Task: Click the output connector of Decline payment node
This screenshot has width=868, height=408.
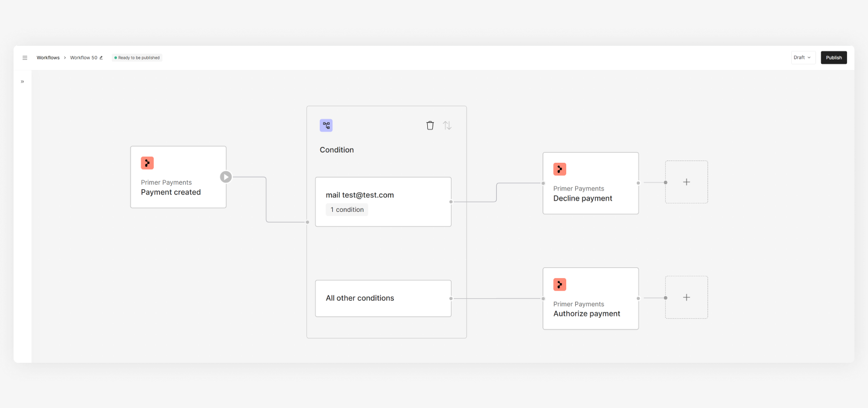Action: pyautogui.click(x=639, y=183)
